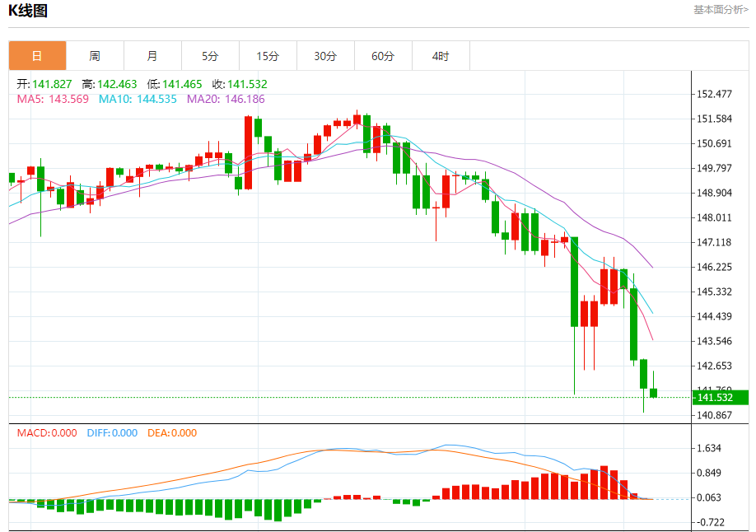Click the 144.439 price axis label
Screen dimensions: 756x532
(x=715, y=316)
